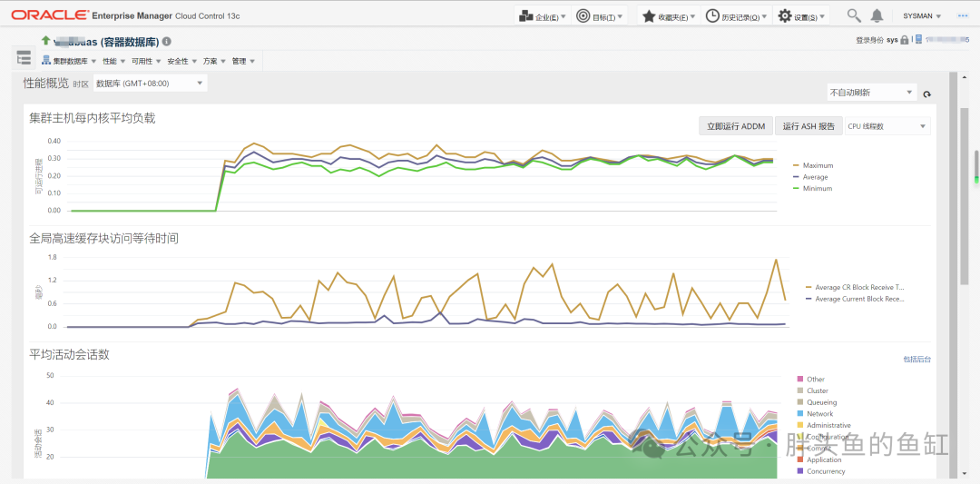980x484 pixels.
Task: Click the info icon next to database name
Action: pos(166,41)
